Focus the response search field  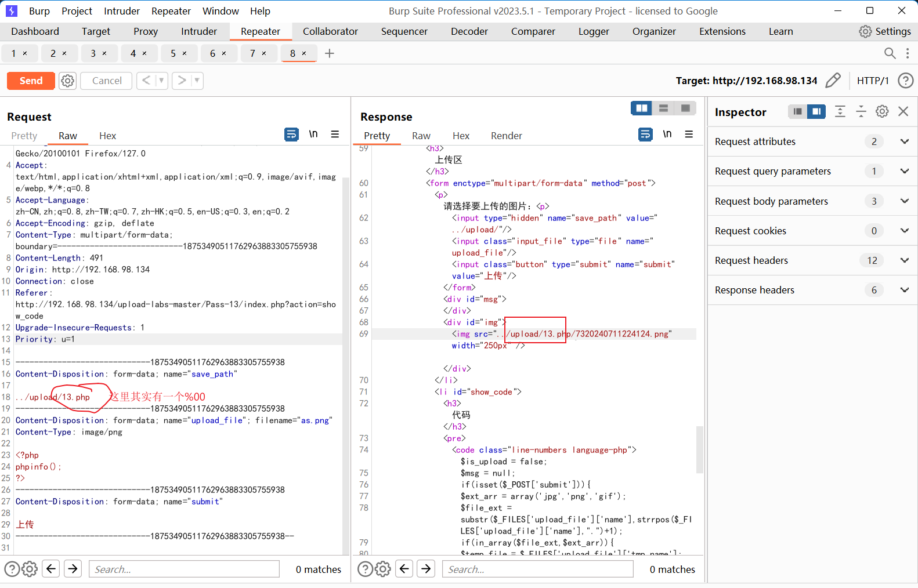click(538, 569)
